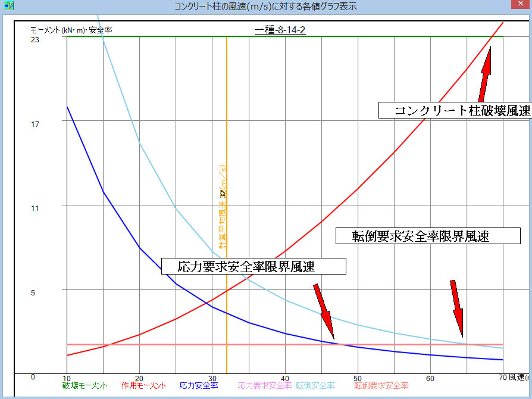Select the 転倒要求安全率限界風速 annotation box
Viewport: 532px width, 399px height.
coord(420,236)
